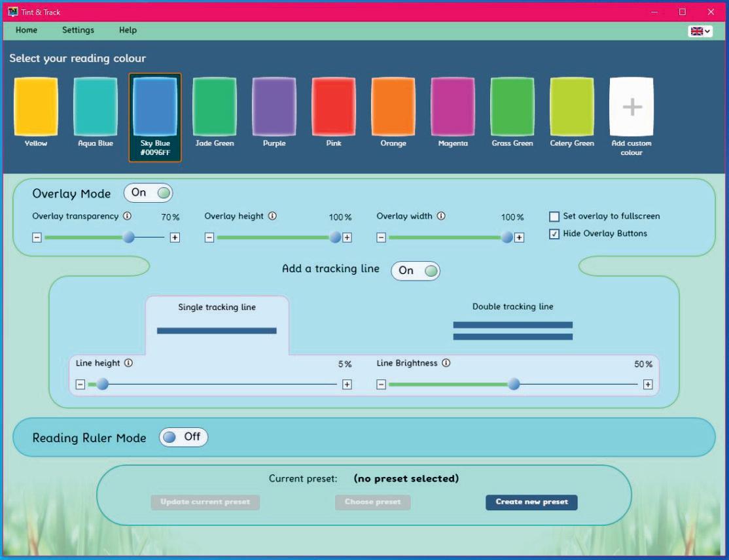This screenshot has height=560, width=729.
Task: Increase line height with plus button
Action: coord(347,384)
